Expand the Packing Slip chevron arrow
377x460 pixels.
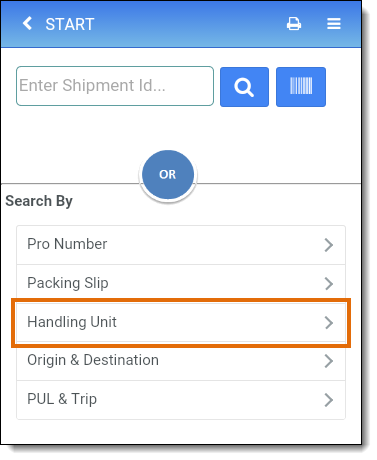tap(329, 284)
